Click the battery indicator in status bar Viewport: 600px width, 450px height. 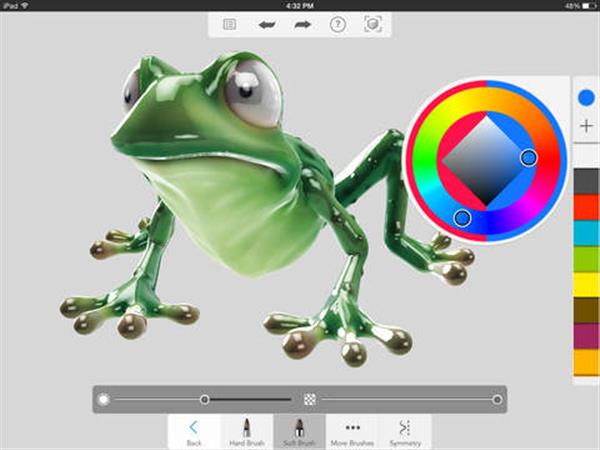coord(589,5)
